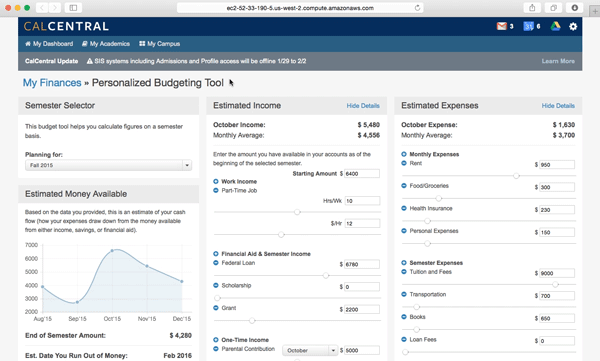Viewport: 600px width, 361px height.
Task: Go to My Academics tab
Action: click(106, 44)
